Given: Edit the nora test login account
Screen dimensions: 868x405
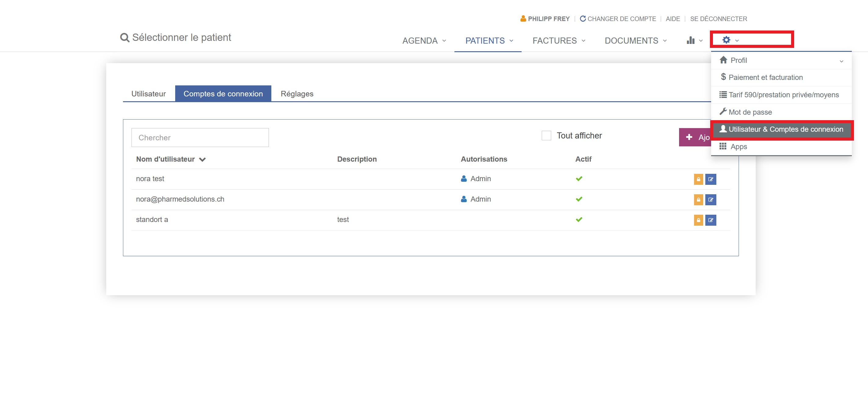Looking at the screenshot, I should [710, 179].
